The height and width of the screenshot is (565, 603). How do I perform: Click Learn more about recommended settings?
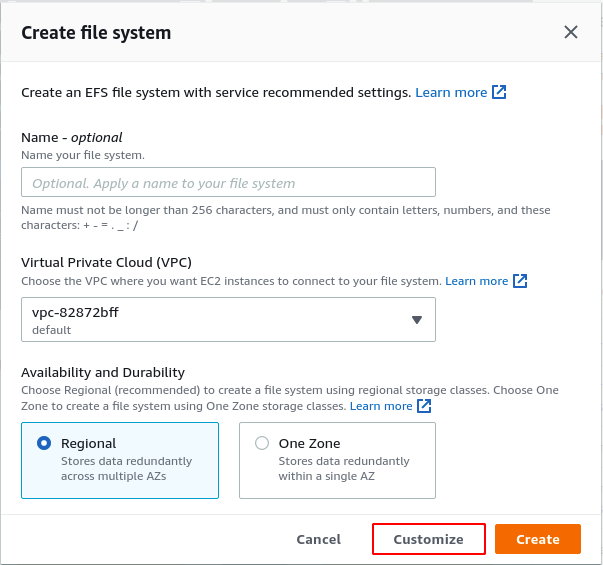(x=451, y=93)
